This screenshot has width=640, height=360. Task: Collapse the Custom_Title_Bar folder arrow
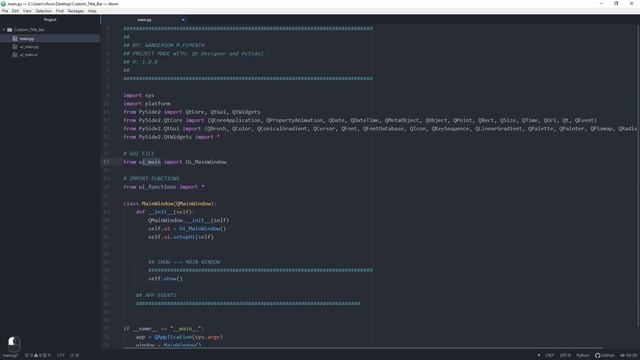pos(4,30)
